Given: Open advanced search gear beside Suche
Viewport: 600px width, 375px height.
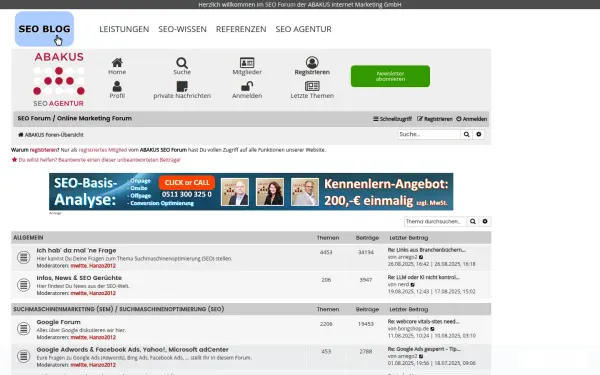Looking at the screenshot, I should point(479,134).
